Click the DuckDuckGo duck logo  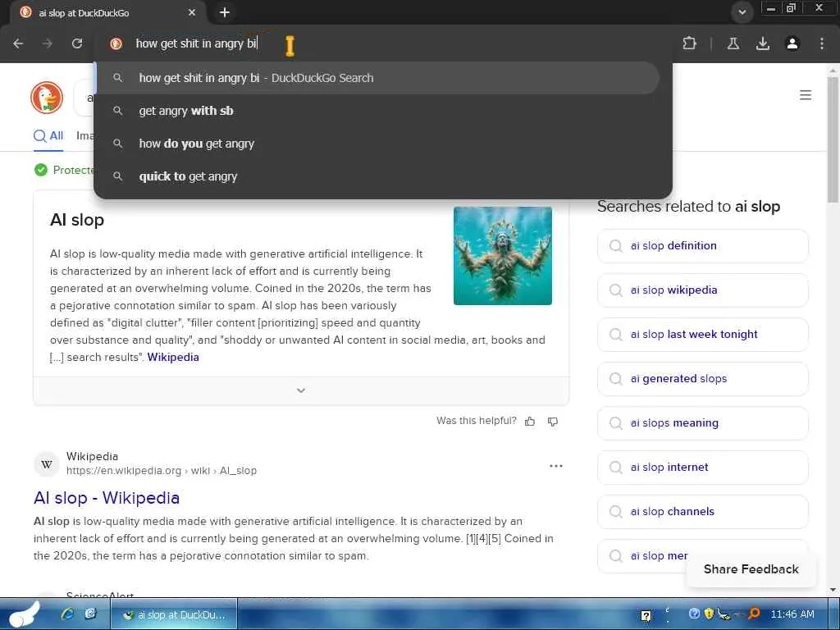47,98
